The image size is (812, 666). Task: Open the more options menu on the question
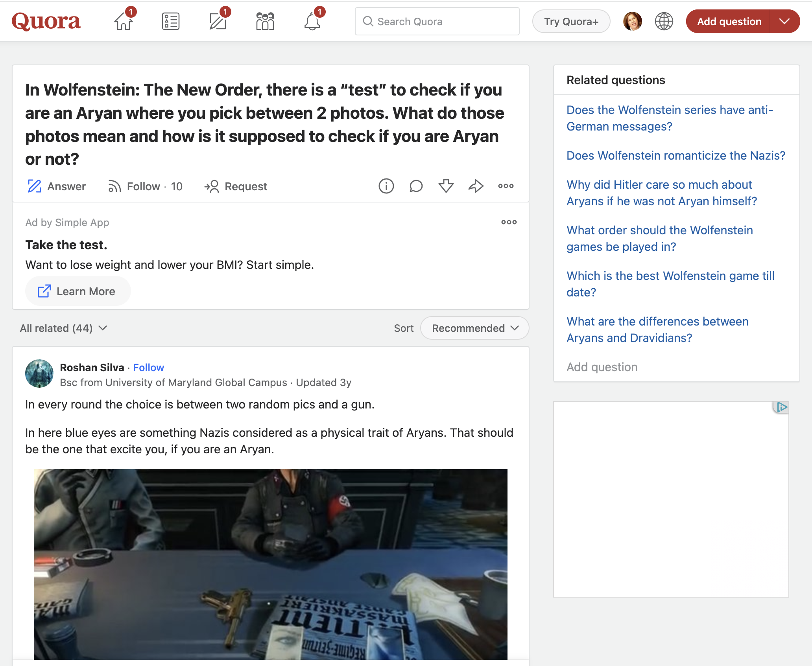(x=506, y=186)
